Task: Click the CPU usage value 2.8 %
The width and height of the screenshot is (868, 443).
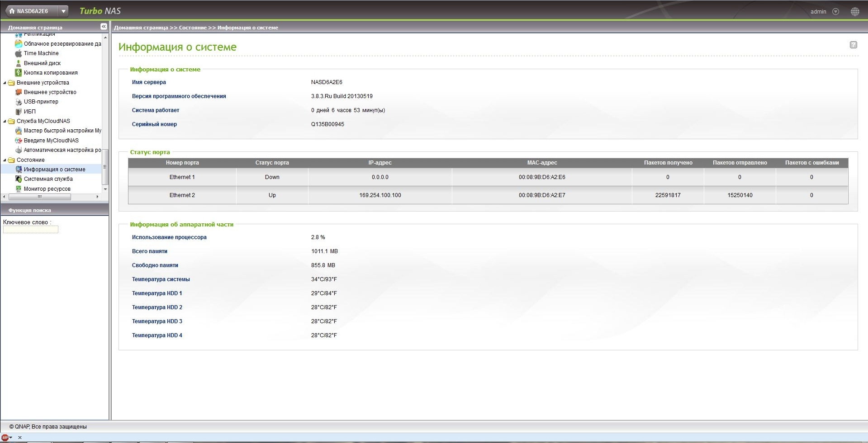Action: tap(318, 237)
